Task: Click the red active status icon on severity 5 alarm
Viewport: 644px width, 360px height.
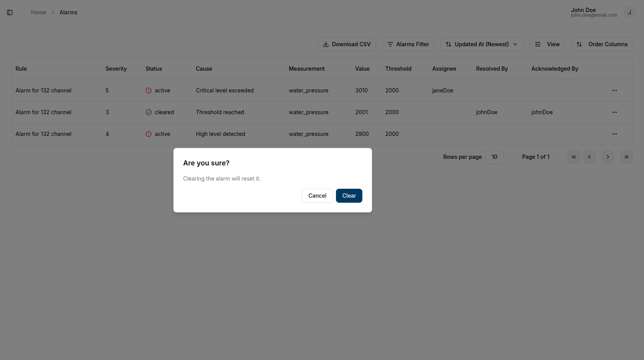Action: pyautogui.click(x=148, y=90)
